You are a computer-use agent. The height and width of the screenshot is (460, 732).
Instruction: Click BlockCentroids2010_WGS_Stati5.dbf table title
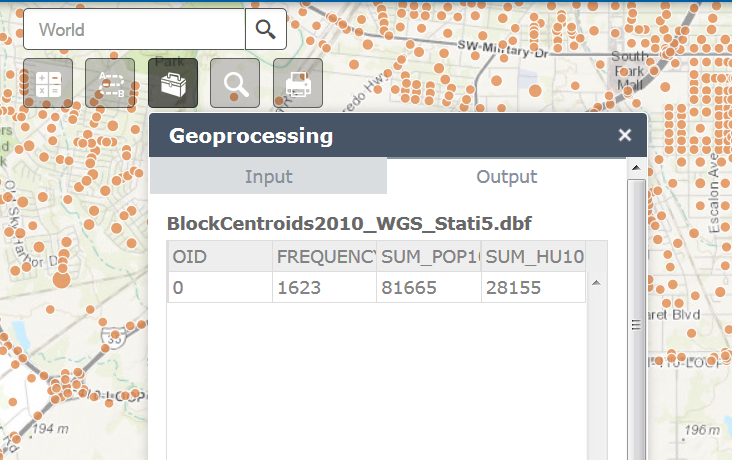[349, 224]
